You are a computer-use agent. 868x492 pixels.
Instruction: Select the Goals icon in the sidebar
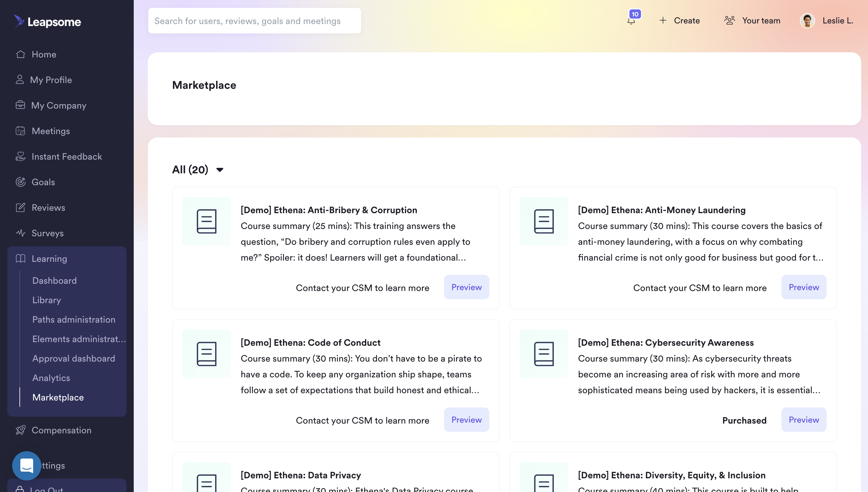tap(20, 182)
